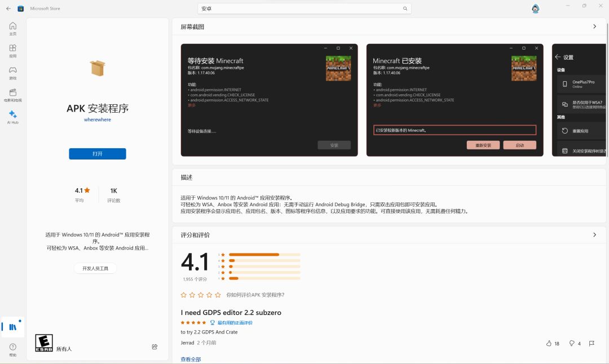Click the review title 'I need GDPS editor 2.2 subzero'

(x=231, y=312)
